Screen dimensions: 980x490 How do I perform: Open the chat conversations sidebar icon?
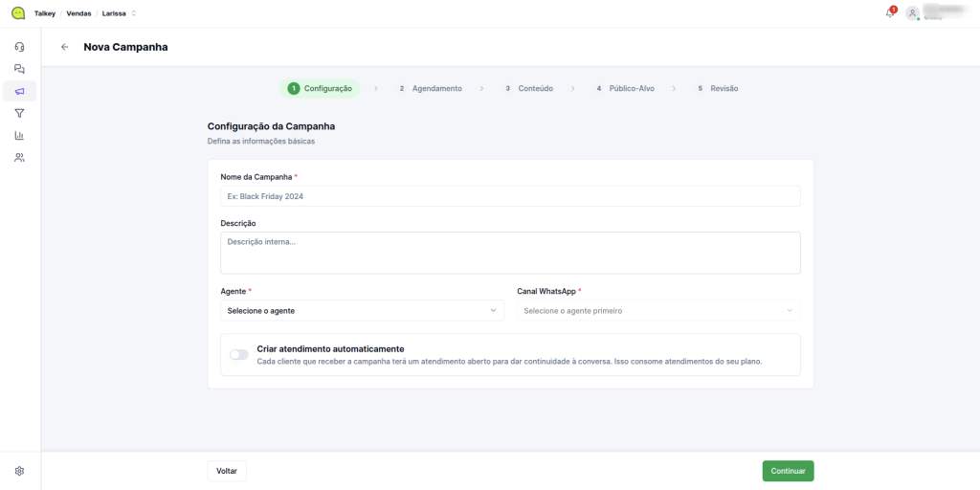point(19,69)
